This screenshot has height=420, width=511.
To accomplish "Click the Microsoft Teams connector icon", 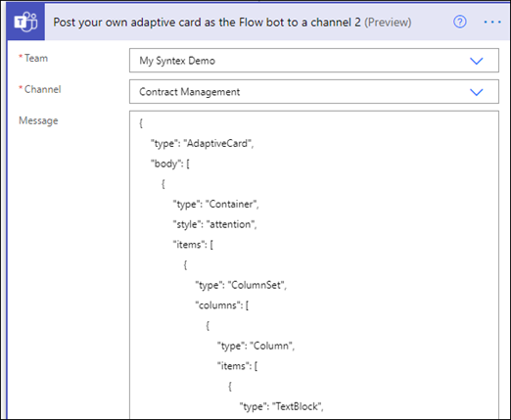I will click(25, 22).
